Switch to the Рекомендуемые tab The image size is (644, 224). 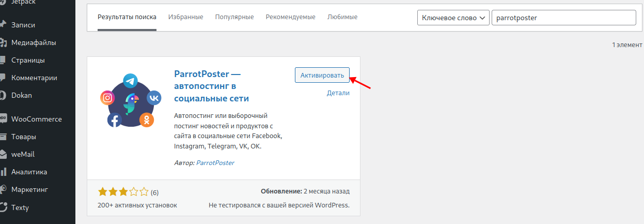291,17
